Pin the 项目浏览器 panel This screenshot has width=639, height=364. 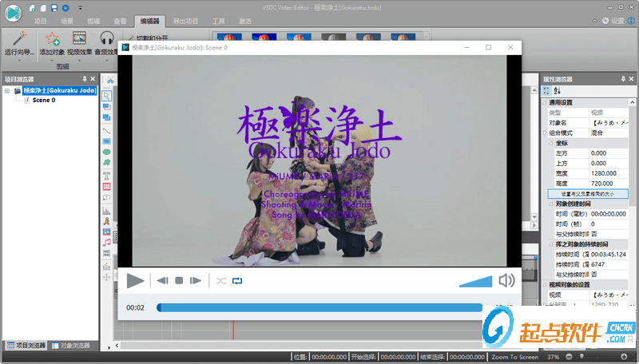[x=85, y=79]
